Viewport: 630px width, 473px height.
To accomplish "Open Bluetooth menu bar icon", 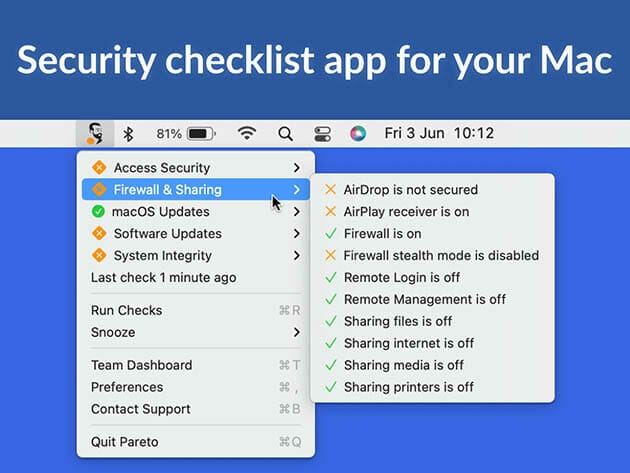I will click(128, 133).
